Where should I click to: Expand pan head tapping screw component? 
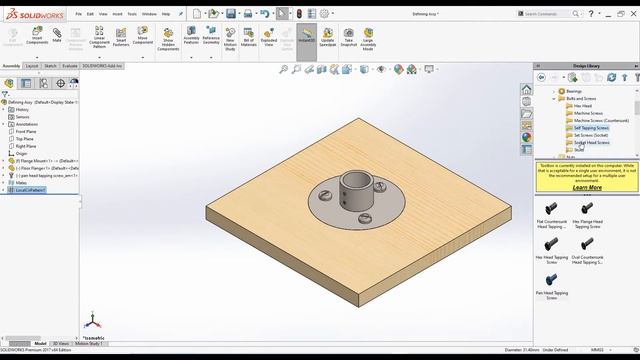click(x=4, y=176)
